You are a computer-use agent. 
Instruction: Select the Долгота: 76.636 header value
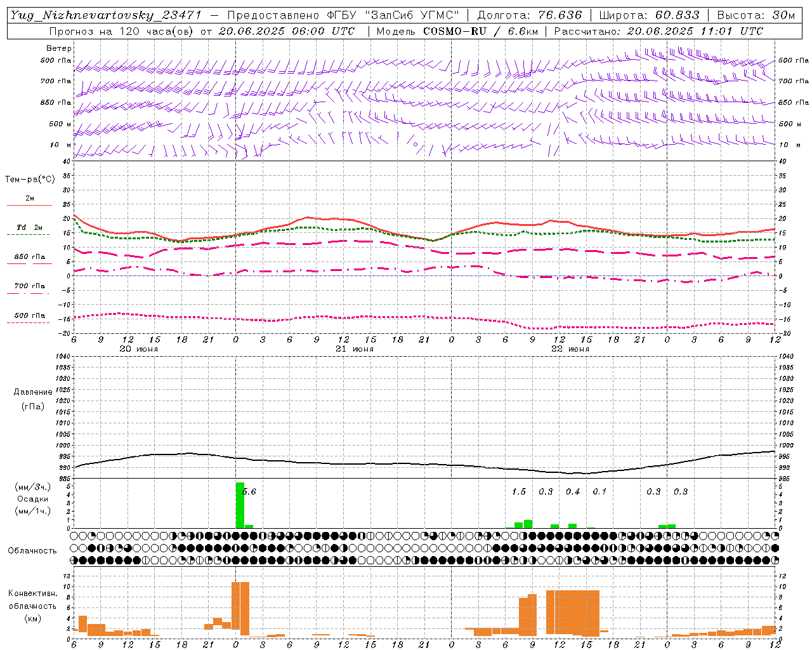pyautogui.click(x=530, y=15)
